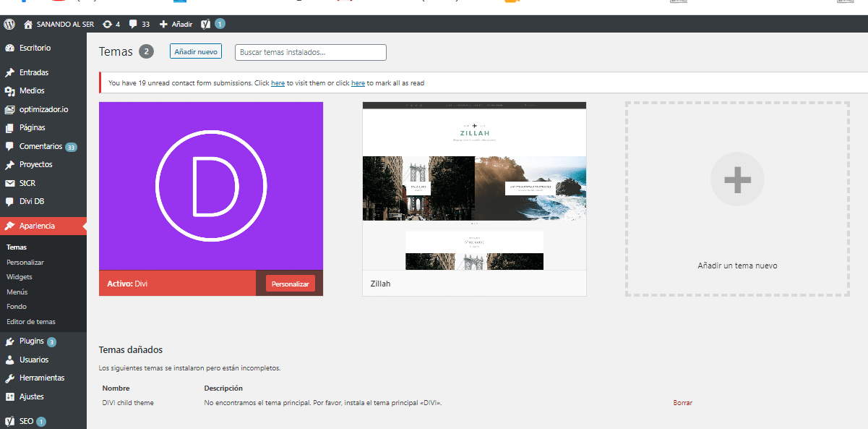Open the WordPress logo menu
Image resolution: width=868 pixels, height=429 pixels.
tap(9, 24)
